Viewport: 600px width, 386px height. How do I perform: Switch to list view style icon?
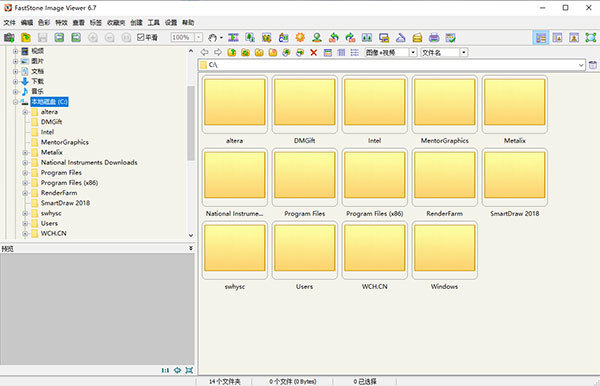[355, 52]
